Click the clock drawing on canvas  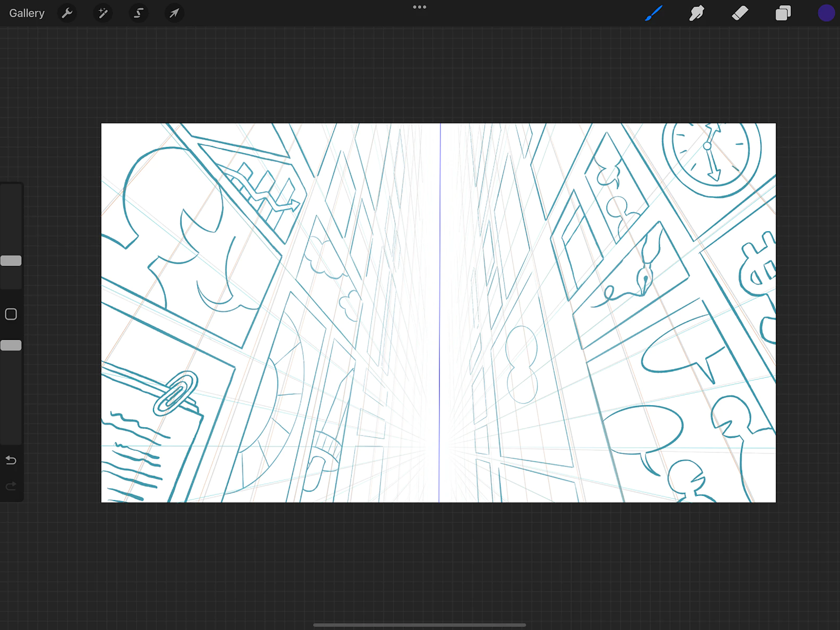coord(711,160)
